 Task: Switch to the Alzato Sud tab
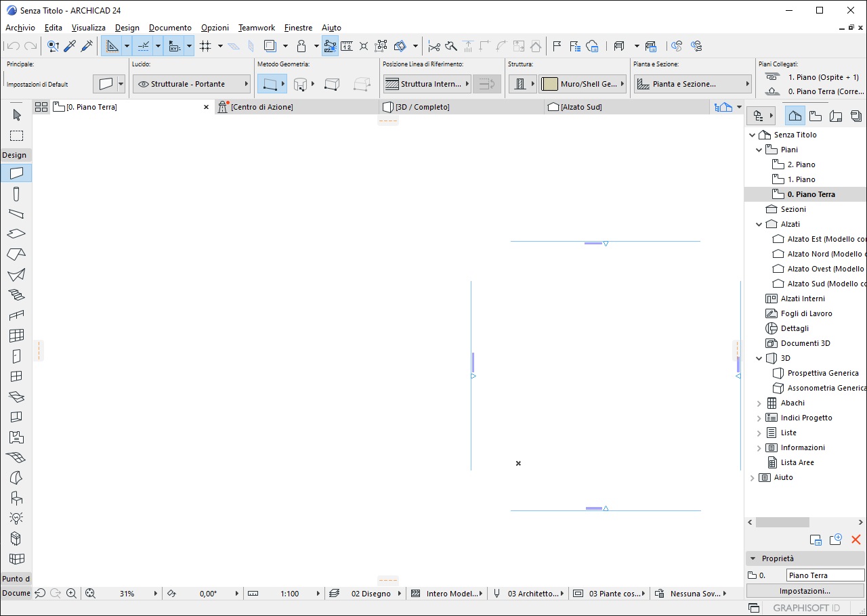(x=627, y=107)
